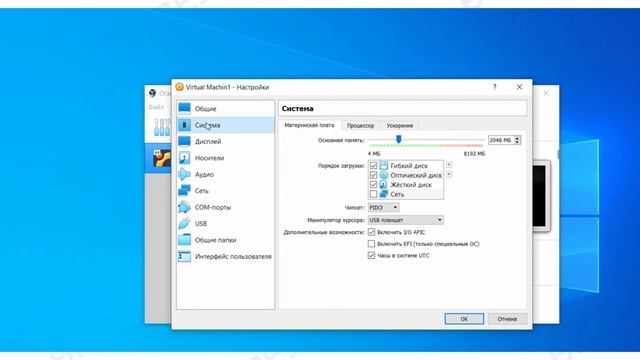Toggle Часы в системе UTC checkbox

[x=371, y=256]
